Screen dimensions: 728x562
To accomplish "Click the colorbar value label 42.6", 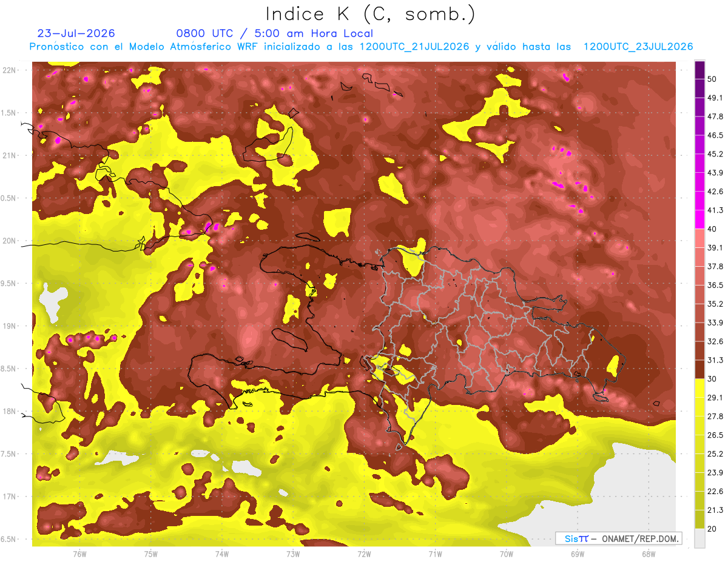I will (715, 192).
